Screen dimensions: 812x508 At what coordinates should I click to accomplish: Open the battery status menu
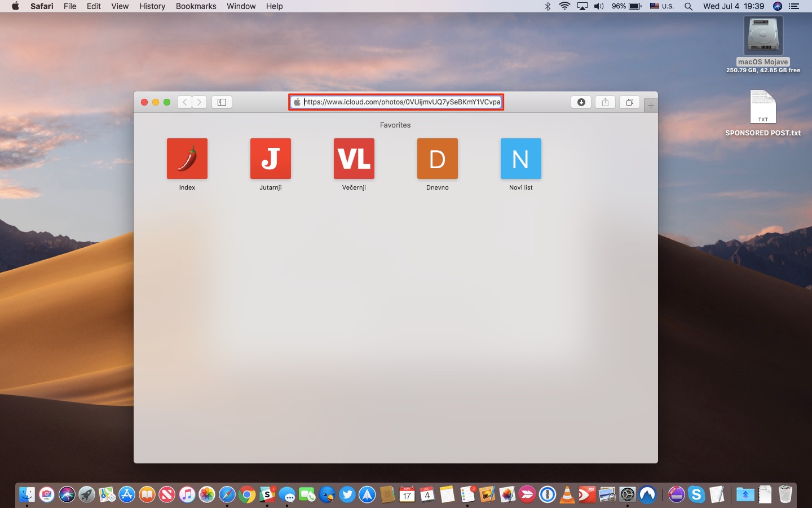tap(626, 6)
